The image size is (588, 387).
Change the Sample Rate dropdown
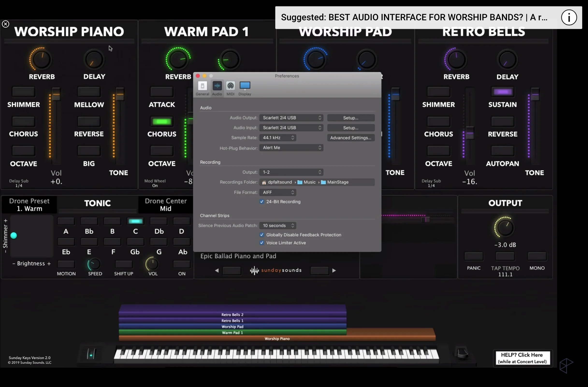point(278,137)
